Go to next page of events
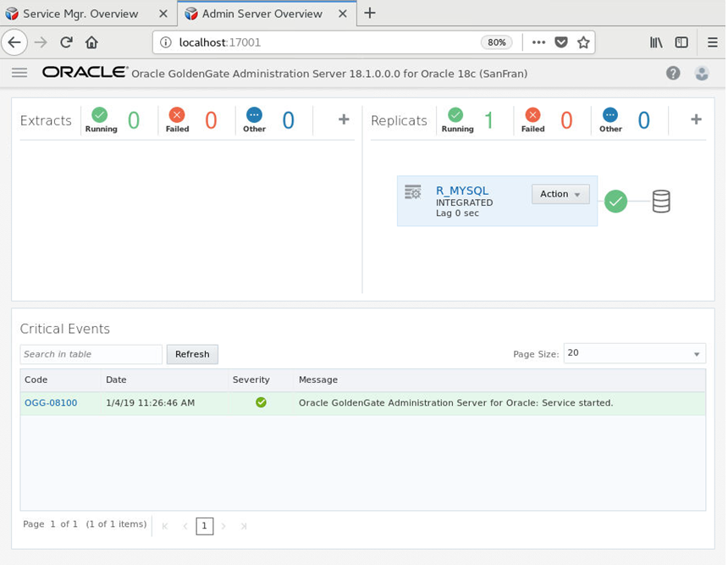Image resolution: width=728 pixels, height=565 pixels. [223, 526]
